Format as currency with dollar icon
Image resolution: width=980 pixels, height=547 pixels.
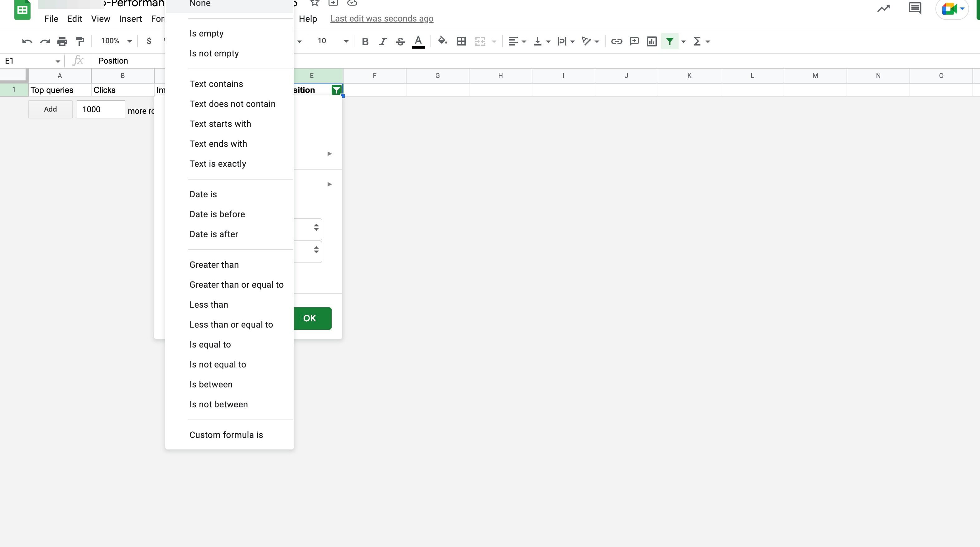(149, 41)
